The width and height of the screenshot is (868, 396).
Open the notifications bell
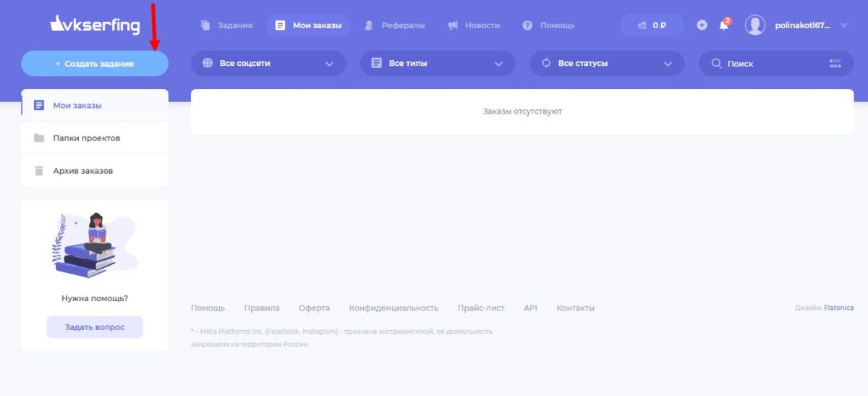(723, 25)
